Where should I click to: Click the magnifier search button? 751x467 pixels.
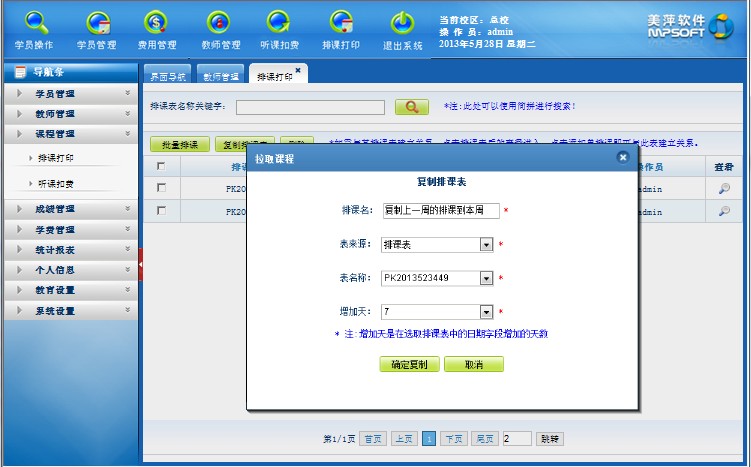click(411, 106)
